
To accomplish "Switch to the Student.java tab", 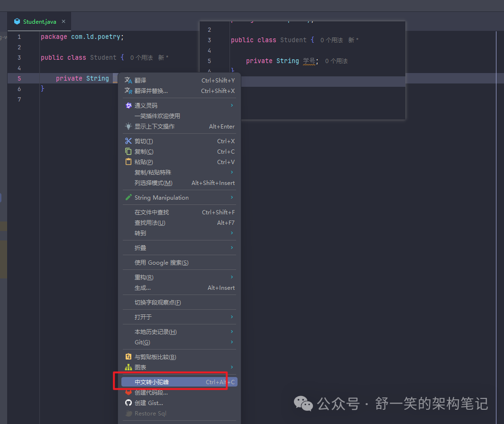I will point(39,21).
